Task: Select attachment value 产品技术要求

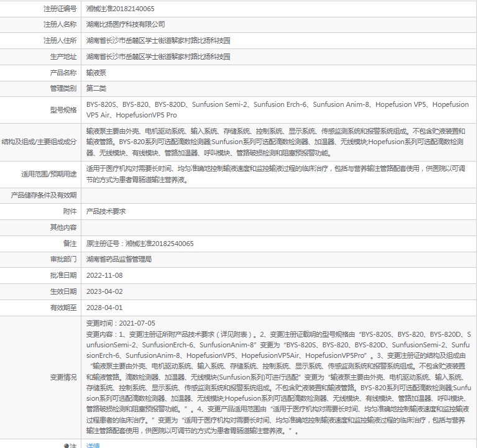Action: coord(106,211)
